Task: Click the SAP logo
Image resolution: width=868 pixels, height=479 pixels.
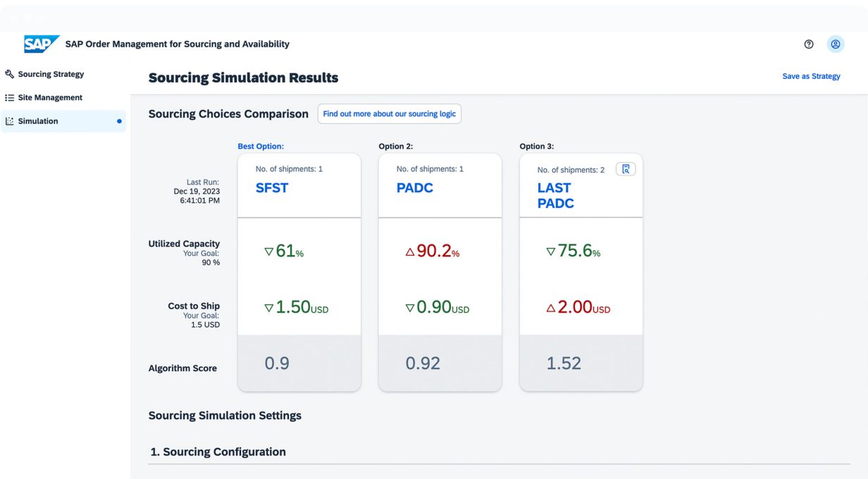Action: 41,44
